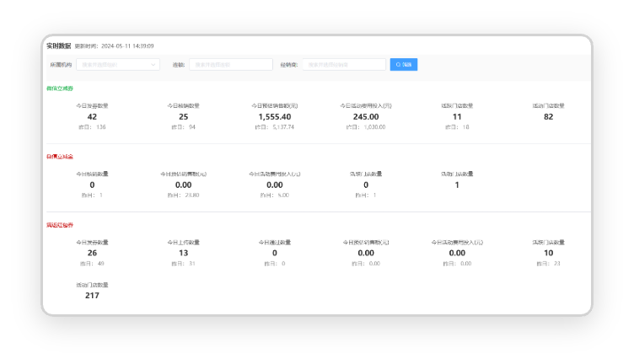Viewport: 634px width, 364px height.
Task: Click the 今日发券数量 label above 42
Action: [92, 106]
